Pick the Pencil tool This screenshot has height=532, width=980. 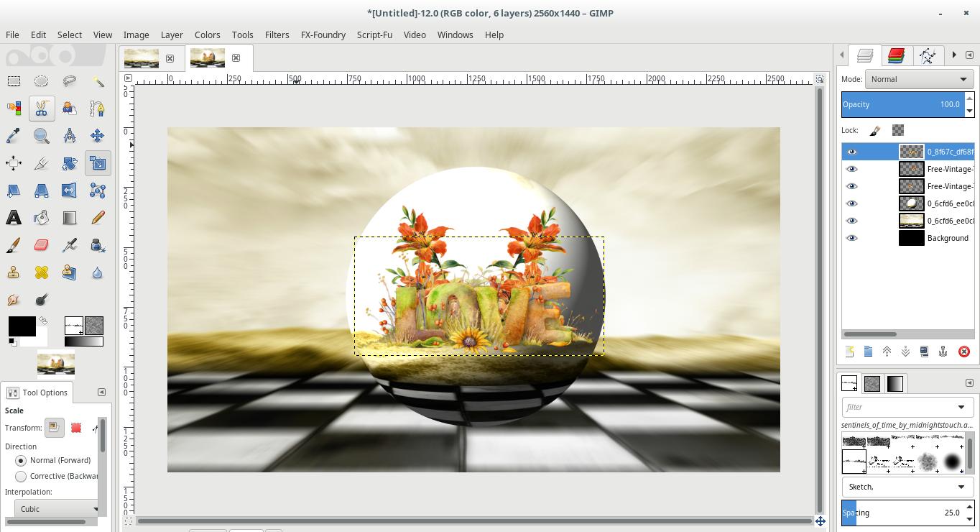[x=98, y=218]
